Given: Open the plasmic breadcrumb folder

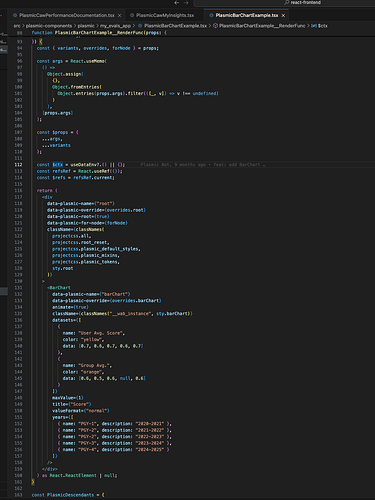Looking at the screenshot, I should pos(86,26).
